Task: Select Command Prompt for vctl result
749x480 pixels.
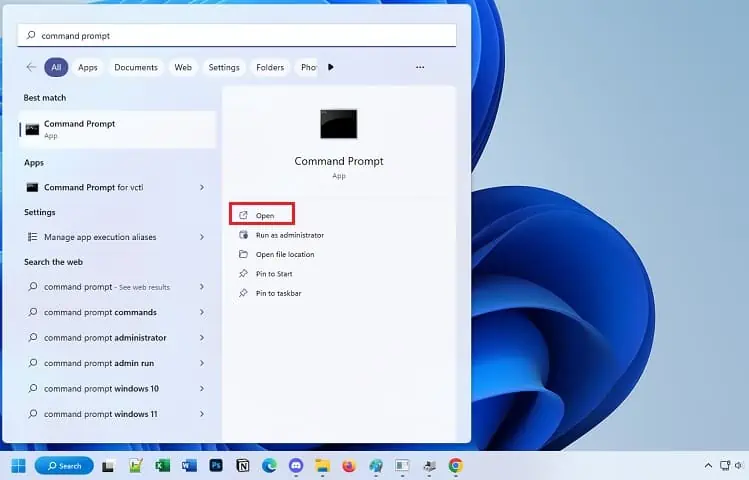Action: [x=107, y=187]
